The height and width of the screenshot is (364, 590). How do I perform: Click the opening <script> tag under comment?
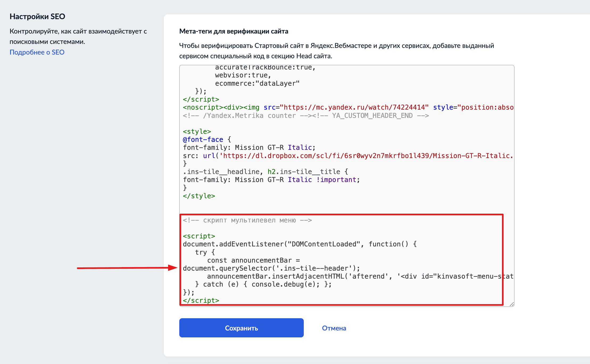199,236
